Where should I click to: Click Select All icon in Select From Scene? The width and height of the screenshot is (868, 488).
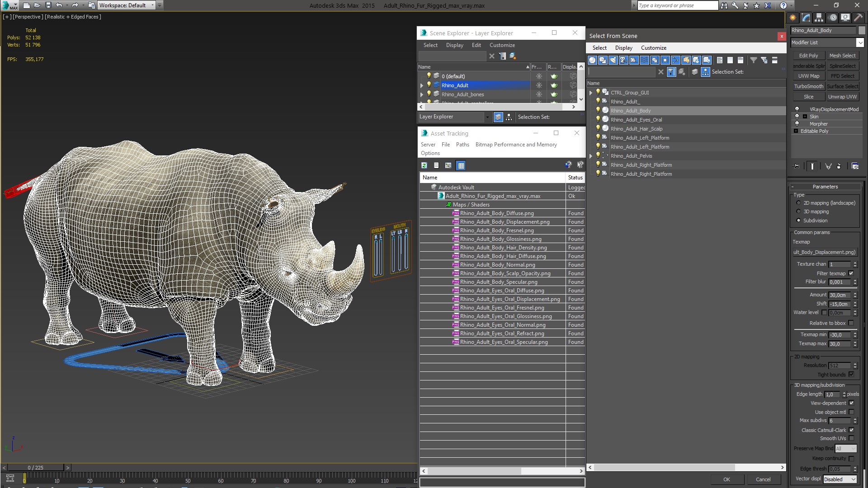(x=720, y=60)
